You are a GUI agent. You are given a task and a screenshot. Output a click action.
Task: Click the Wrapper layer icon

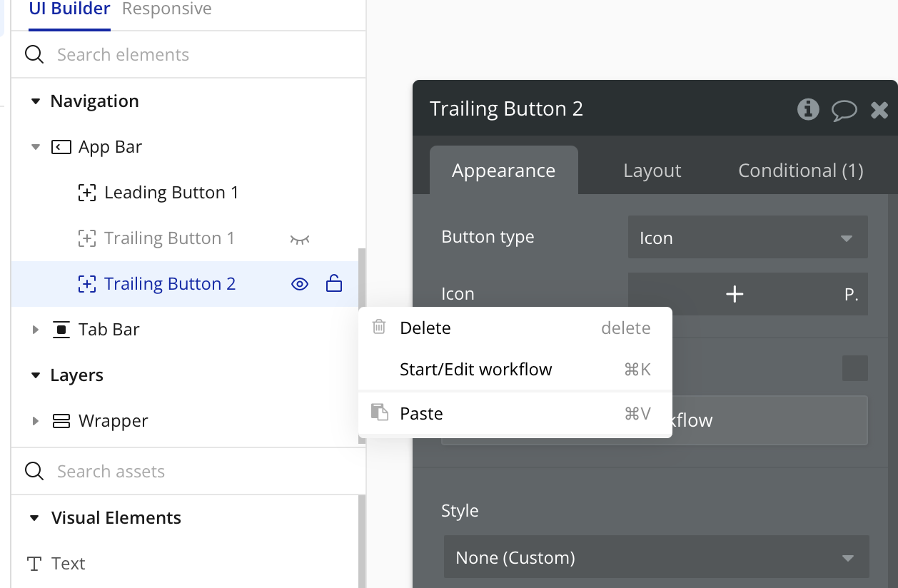61,421
